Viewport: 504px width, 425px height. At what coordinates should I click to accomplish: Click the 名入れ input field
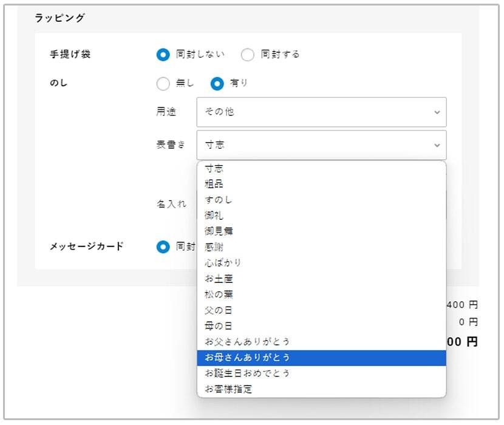coord(304,204)
